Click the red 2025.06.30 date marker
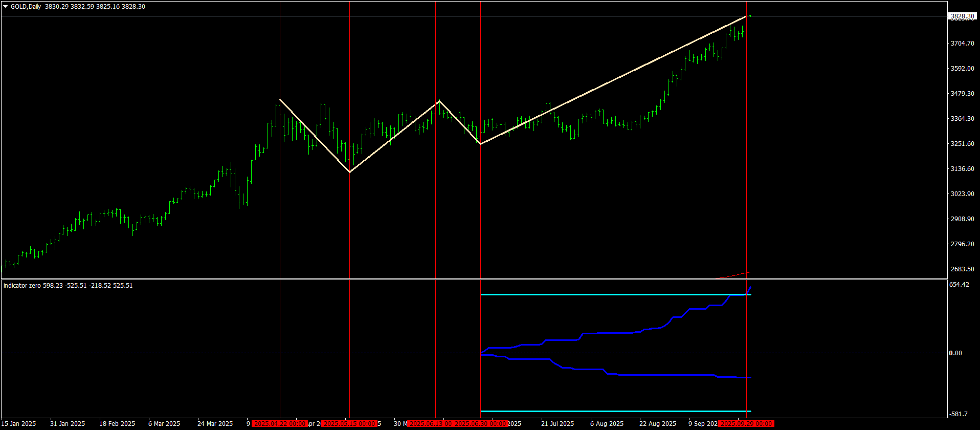 480,423
